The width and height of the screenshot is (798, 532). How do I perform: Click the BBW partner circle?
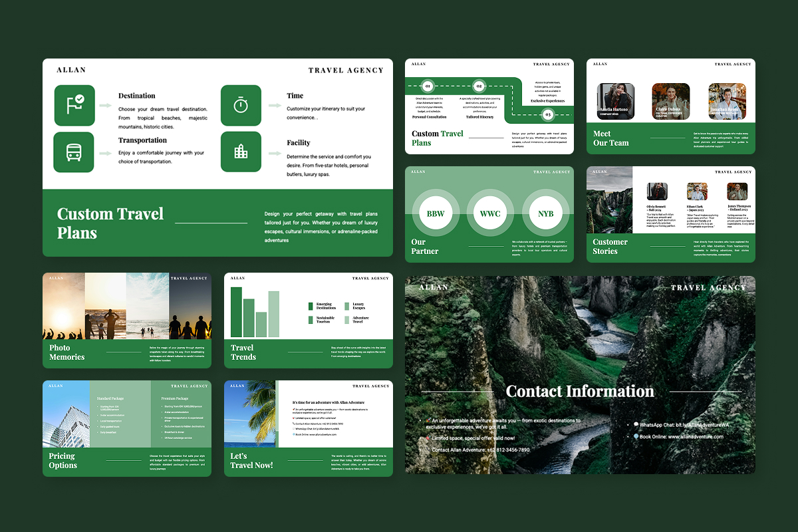click(436, 213)
